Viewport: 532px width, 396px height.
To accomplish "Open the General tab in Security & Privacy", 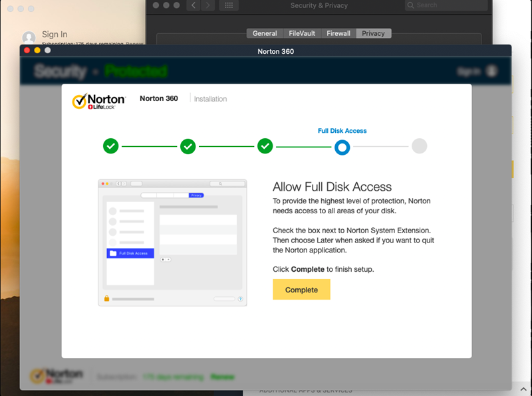I will (x=265, y=33).
